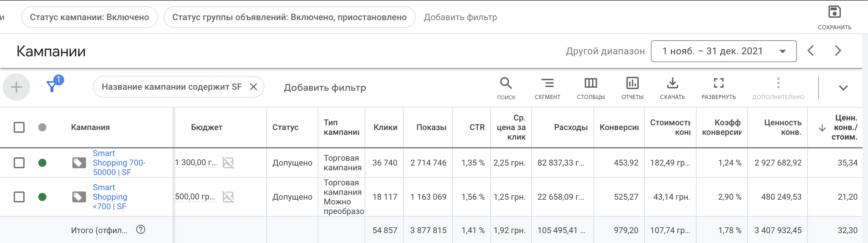Viewport: 868px width, 243px height.
Task: Click the Развернуть fullscreen icon
Action: (x=718, y=83)
